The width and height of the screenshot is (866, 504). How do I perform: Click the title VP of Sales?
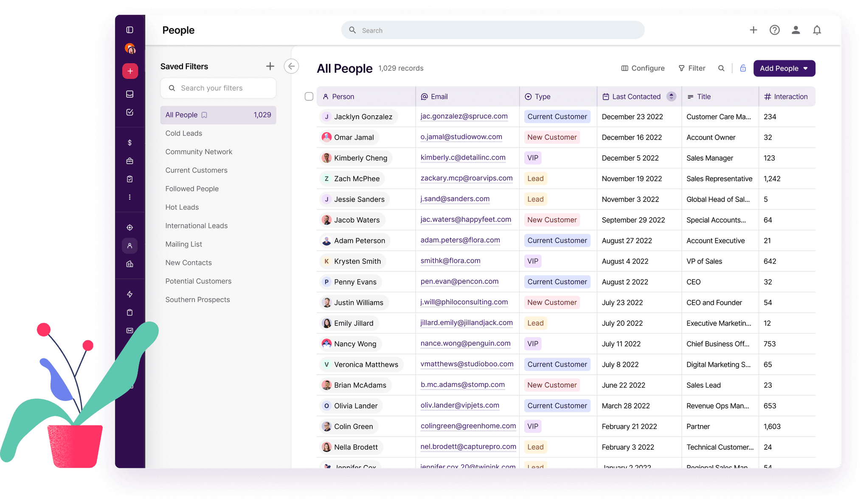pyautogui.click(x=704, y=261)
